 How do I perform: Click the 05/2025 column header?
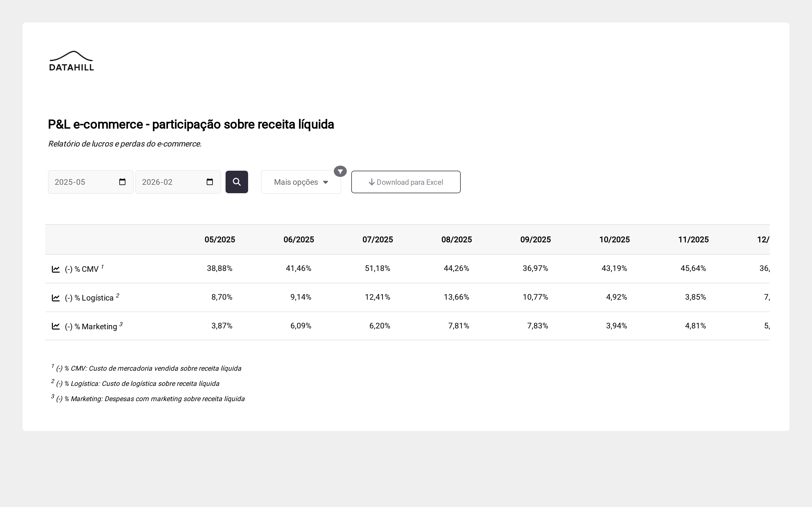tap(220, 239)
